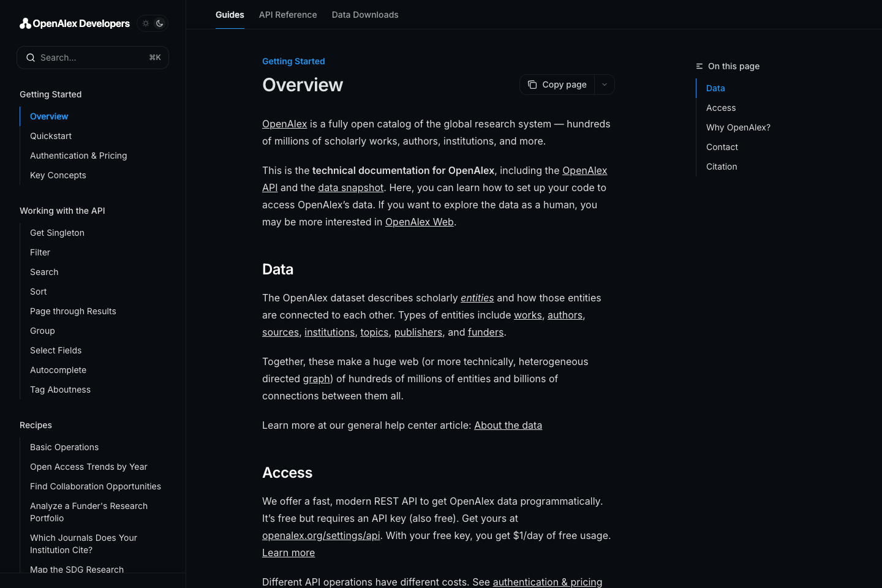Viewport: 882px width, 588px height.
Task: Open the Data Downloads tab
Action: pos(365,15)
